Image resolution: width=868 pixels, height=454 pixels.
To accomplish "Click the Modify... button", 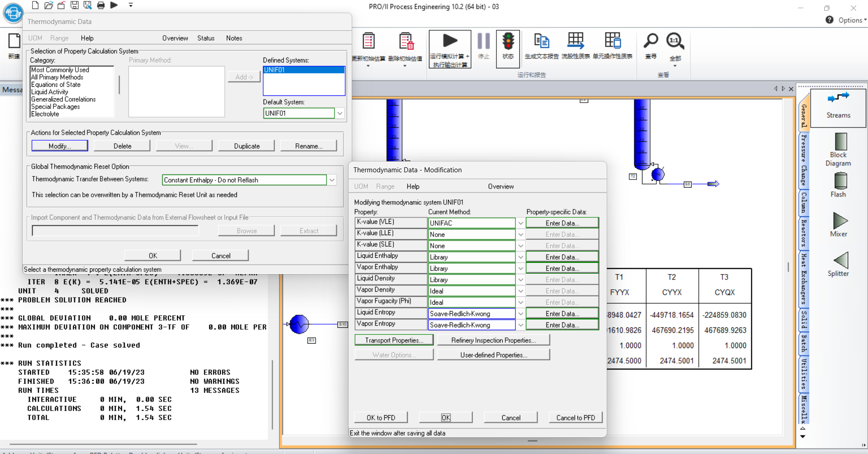I will tap(60, 146).
